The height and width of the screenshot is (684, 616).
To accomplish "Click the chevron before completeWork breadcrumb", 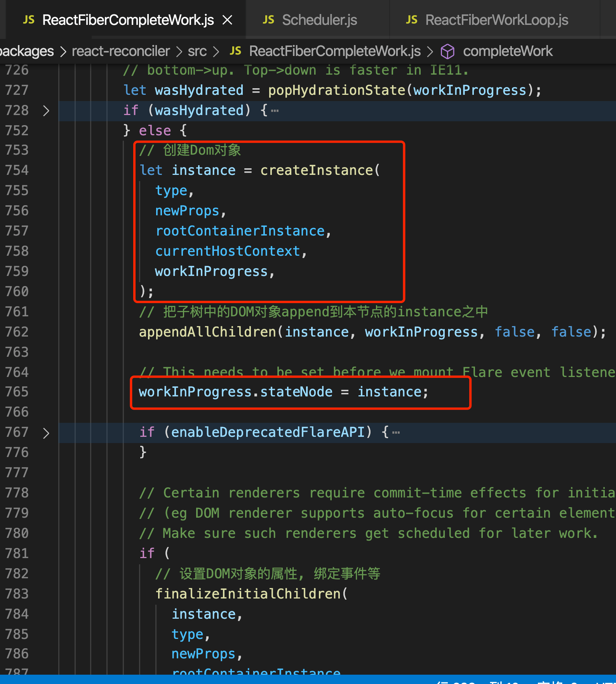I will 430,51.
